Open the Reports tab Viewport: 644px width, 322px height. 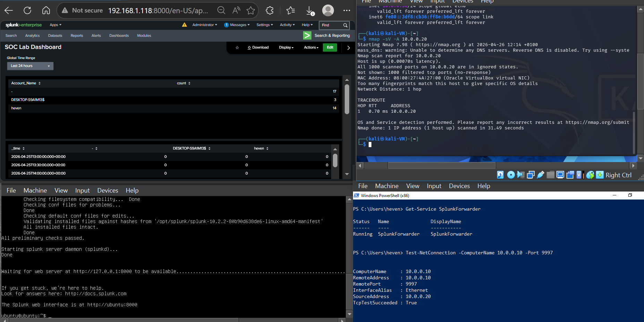(x=77, y=36)
